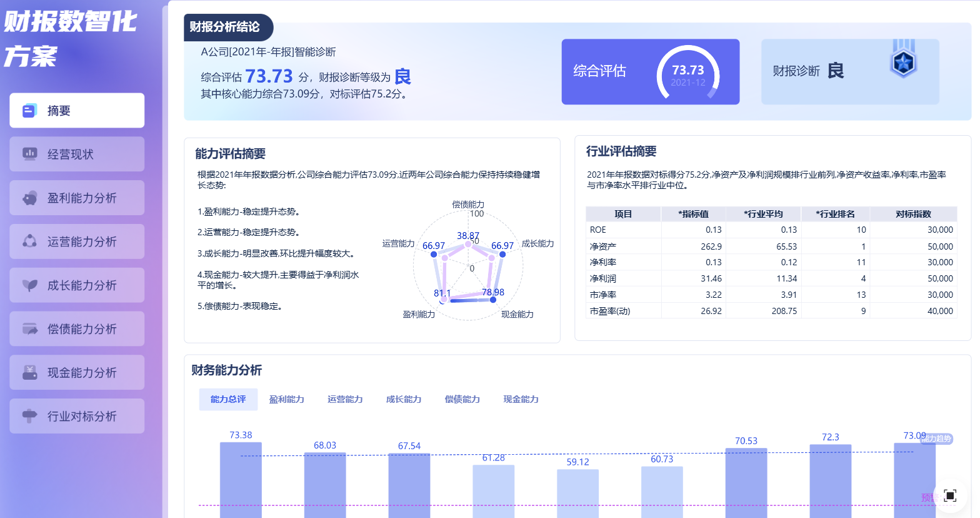The height and width of the screenshot is (518, 980).
Task: Click the medal badge icon in the 财报诊断 card
Action: click(903, 59)
